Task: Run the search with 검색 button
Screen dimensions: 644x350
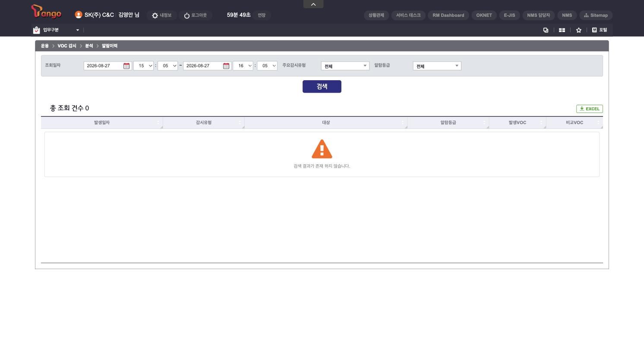Action: pyautogui.click(x=322, y=87)
